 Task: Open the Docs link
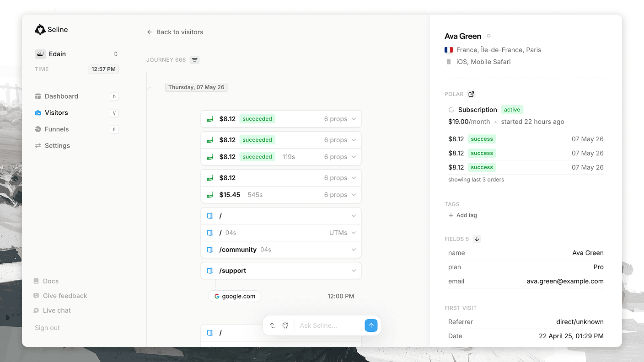click(51, 281)
